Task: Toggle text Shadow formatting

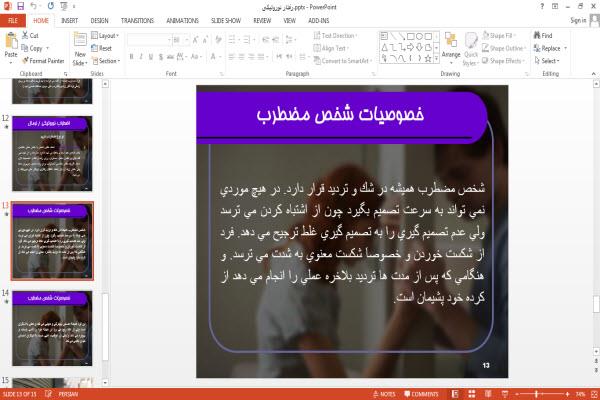Action: [161, 57]
